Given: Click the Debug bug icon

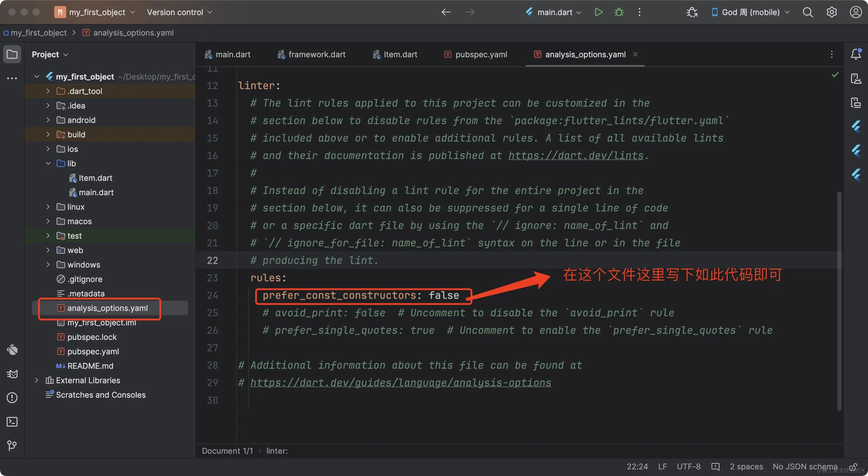Looking at the screenshot, I should pyautogui.click(x=619, y=12).
